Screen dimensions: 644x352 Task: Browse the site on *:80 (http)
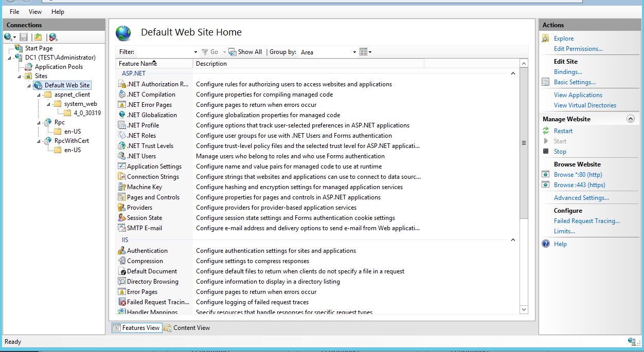[578, 175]
